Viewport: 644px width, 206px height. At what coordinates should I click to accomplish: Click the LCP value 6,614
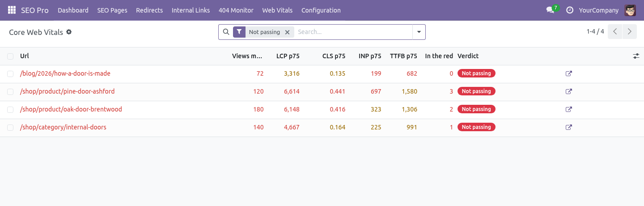[x=292, y=91]
